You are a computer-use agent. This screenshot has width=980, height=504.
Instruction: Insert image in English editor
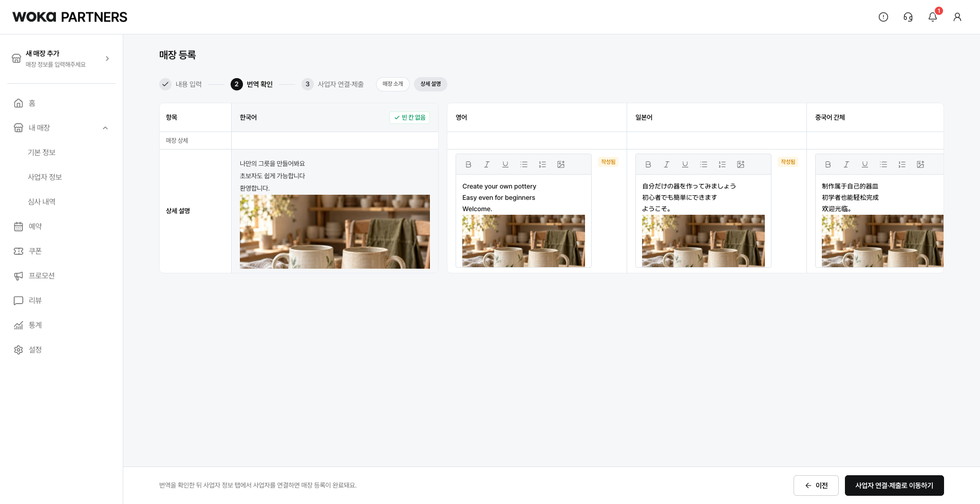561,164
